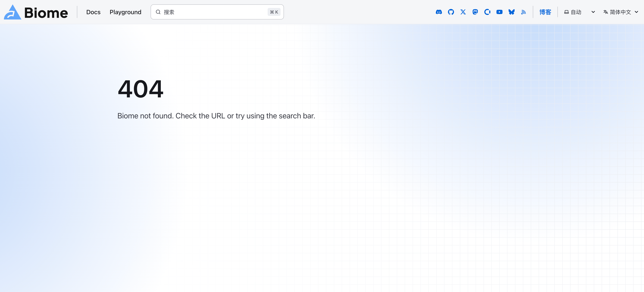Open the Playground menu item
This screenshot has width=644, height=292.
125,12
